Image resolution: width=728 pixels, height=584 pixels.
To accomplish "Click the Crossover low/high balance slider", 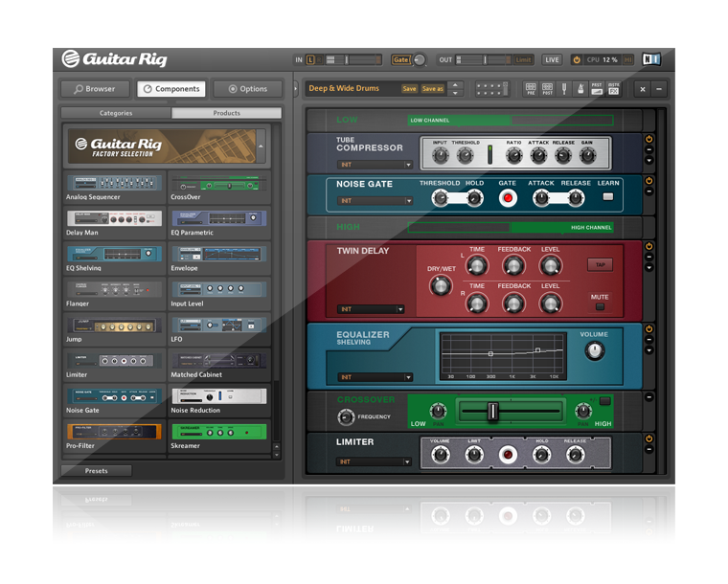I will (493, 411).
